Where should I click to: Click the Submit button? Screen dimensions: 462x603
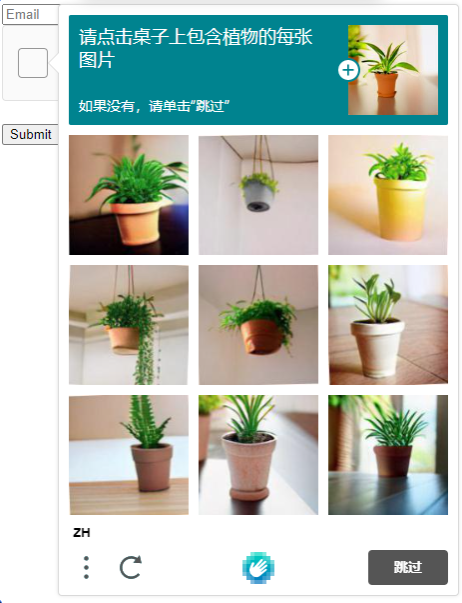pos(30,135)
